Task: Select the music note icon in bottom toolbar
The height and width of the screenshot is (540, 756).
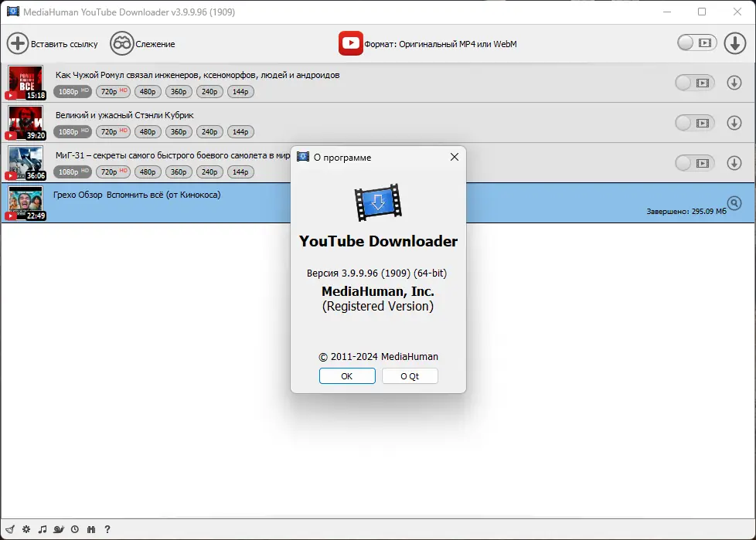Action: point(42,529)
